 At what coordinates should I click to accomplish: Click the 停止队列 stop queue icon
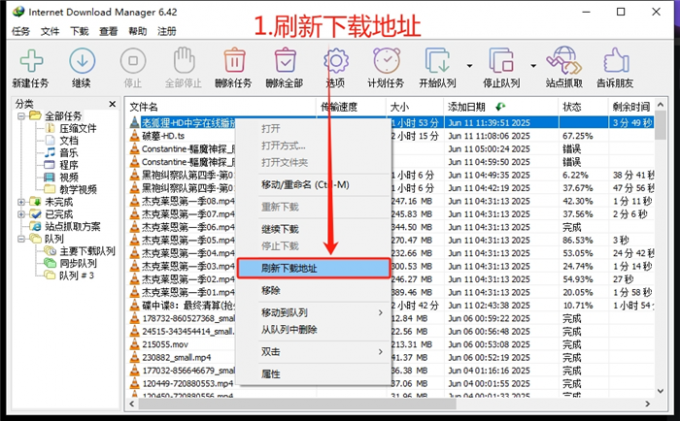pyautogui.click(x=502, y=61)
